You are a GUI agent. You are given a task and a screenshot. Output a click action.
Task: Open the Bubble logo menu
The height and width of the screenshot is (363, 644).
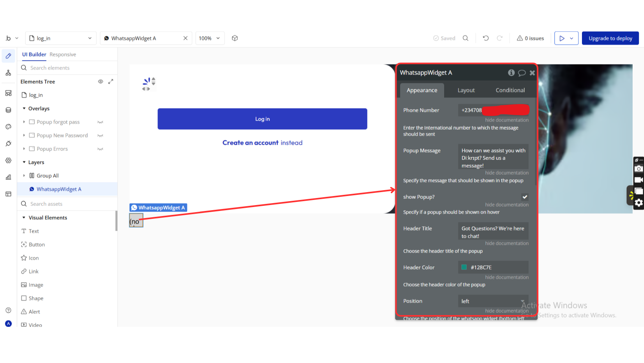12,38
